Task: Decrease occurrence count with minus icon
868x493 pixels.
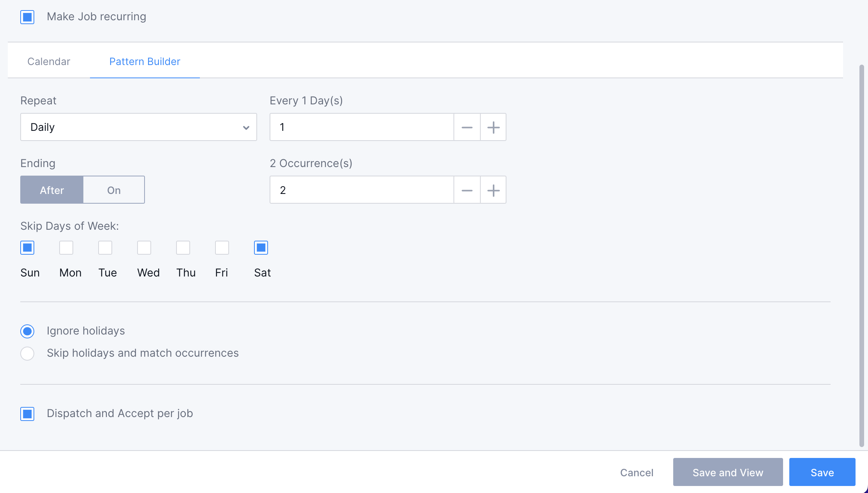Action: point(467,190)
